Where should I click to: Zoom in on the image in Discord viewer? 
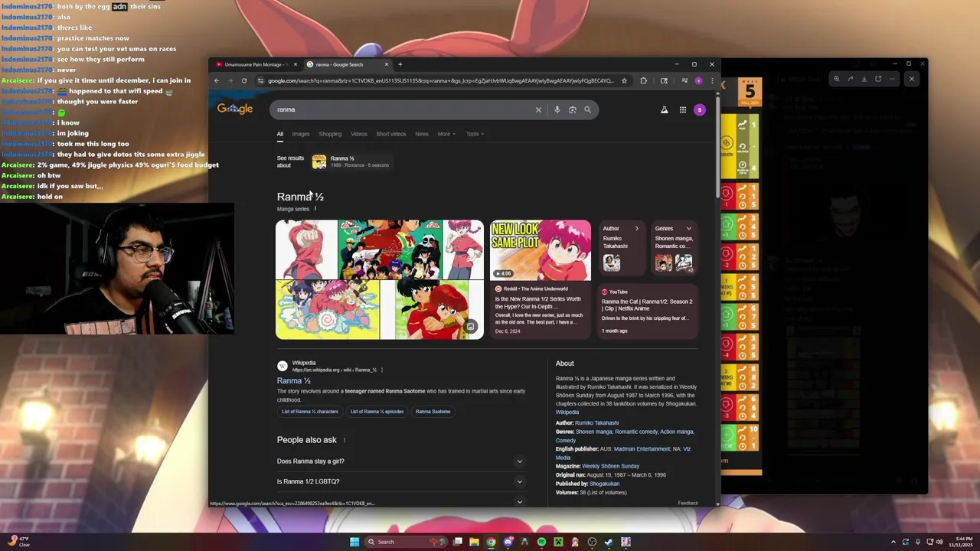[836, 79]
